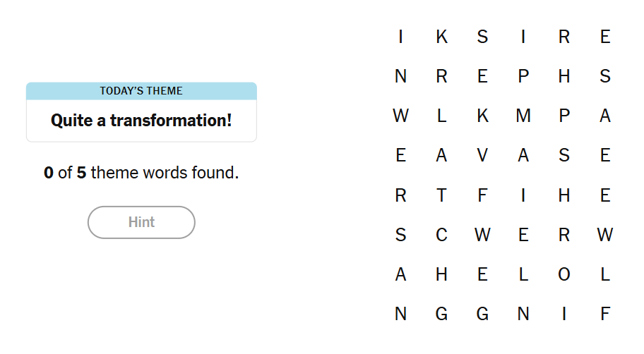Select the bottom-left letter N

[400, 314]
